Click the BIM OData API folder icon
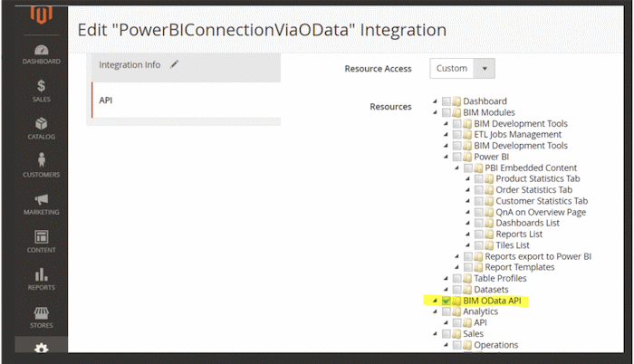The height and width of the screenshot is (364, 634). 456,301
